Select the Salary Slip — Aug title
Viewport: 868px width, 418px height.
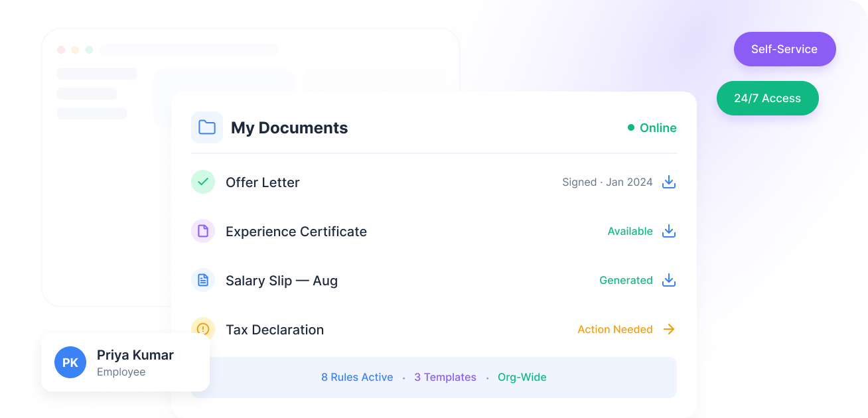pos(281,281)
